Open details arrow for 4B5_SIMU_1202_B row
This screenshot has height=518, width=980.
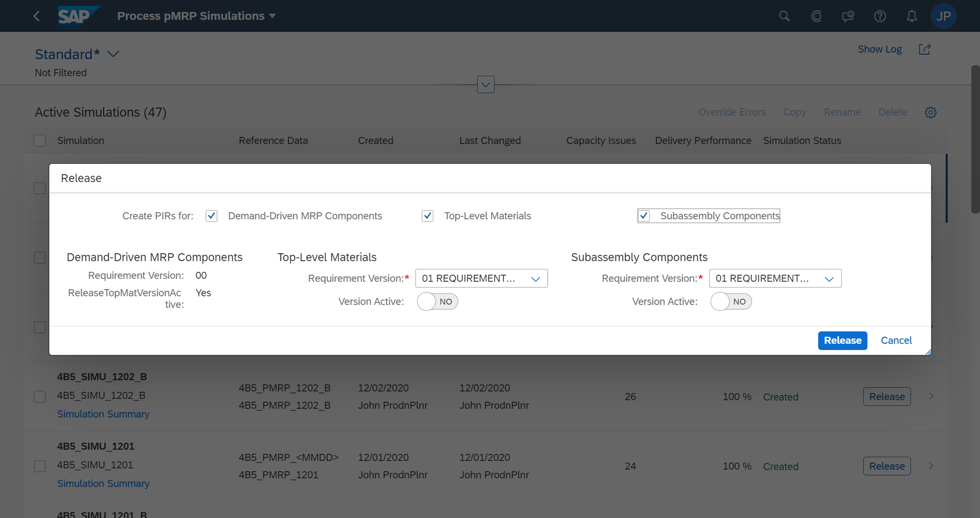(x=932, y=397)
